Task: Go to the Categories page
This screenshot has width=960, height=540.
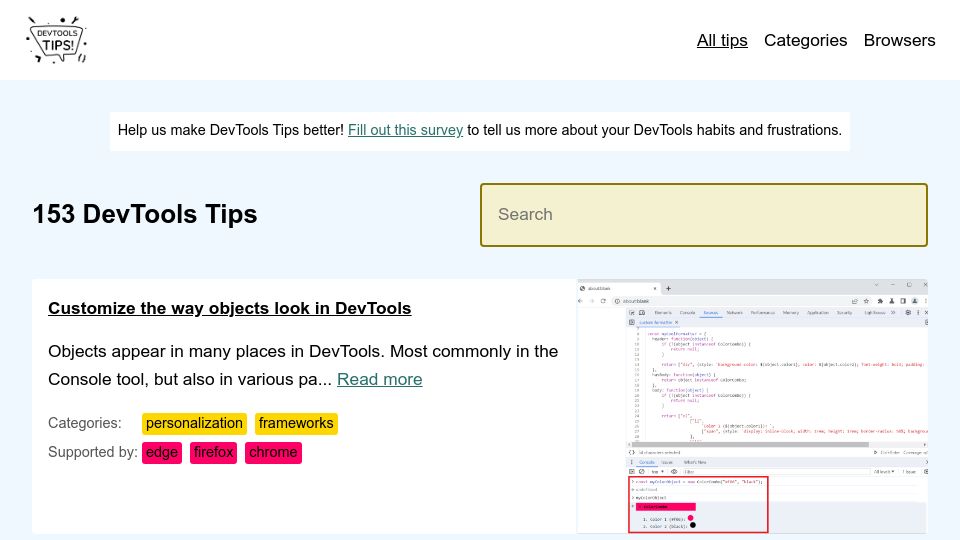Action: 805,40
